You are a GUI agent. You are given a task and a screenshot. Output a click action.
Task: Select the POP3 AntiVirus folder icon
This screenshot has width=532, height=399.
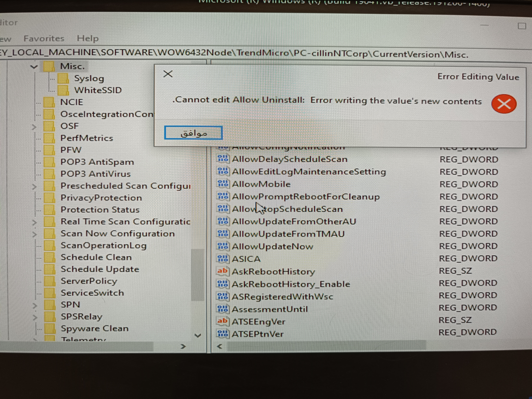pyautogui.click(x=49, y=174)
